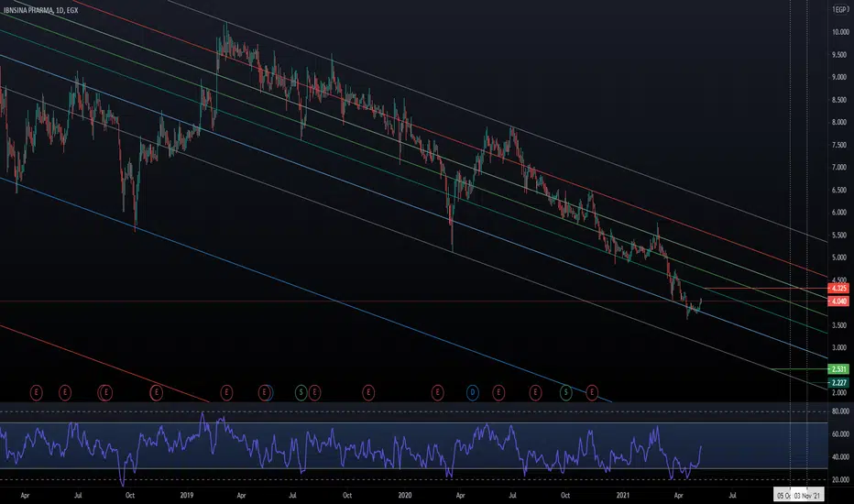This screenshot has height=504, width=854.
Task: Click the 03 Nov '21 date label
Action: tap(807, 495)
